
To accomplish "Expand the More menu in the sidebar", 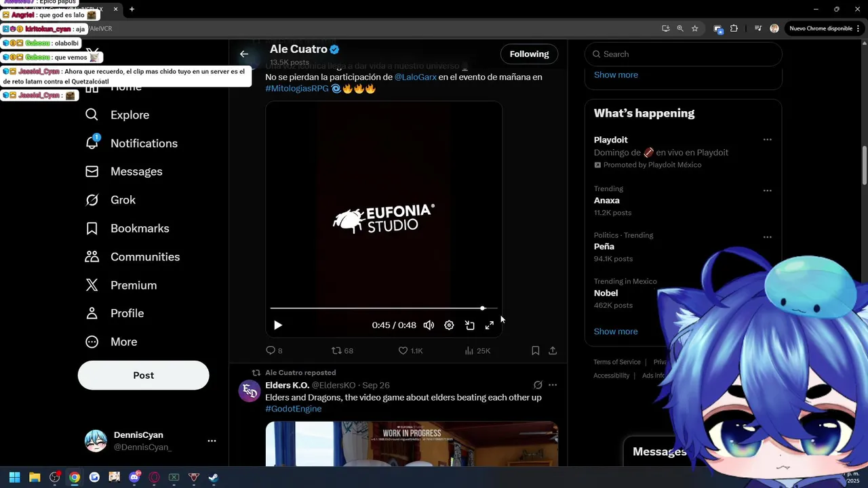I will tap(111, 342).
